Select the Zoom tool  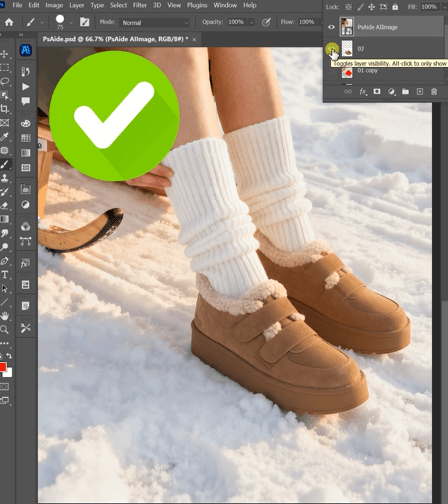point(4,330)
